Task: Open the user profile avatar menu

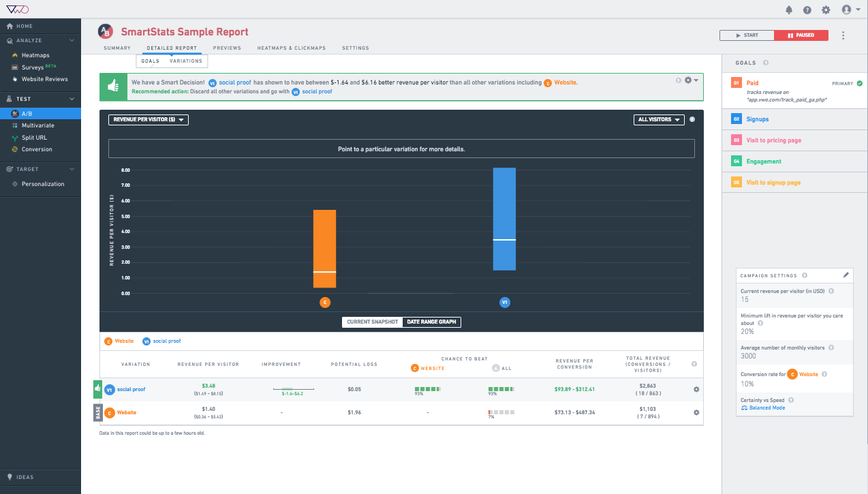Action: [850, 10]
